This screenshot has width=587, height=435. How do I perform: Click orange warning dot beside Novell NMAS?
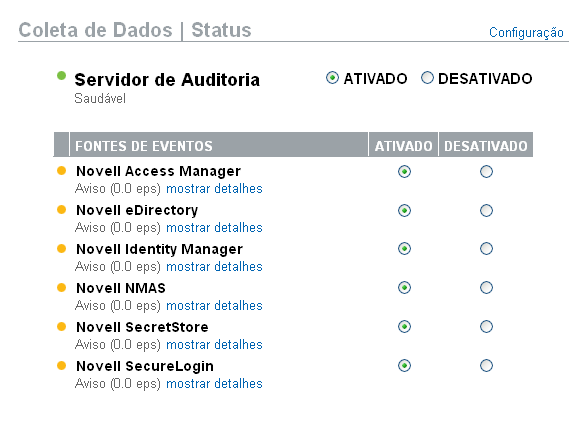pyautogui.click(x=61, y=288)
